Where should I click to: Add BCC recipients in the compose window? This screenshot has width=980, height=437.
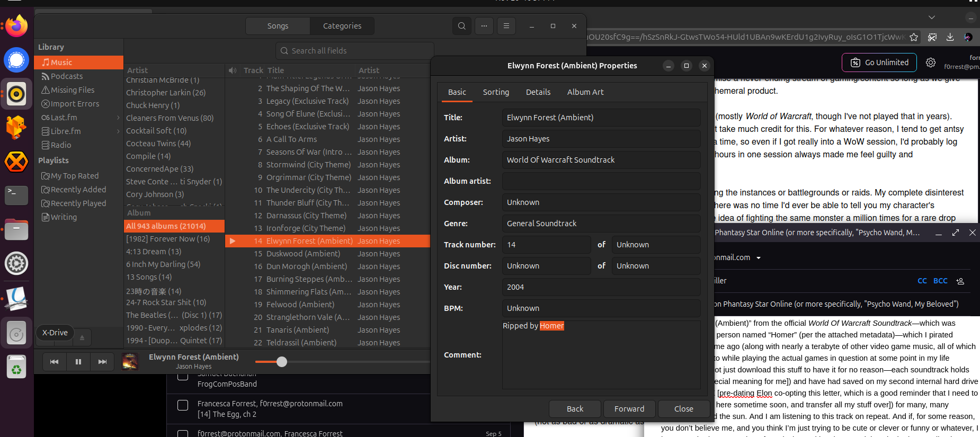point(940,281)
